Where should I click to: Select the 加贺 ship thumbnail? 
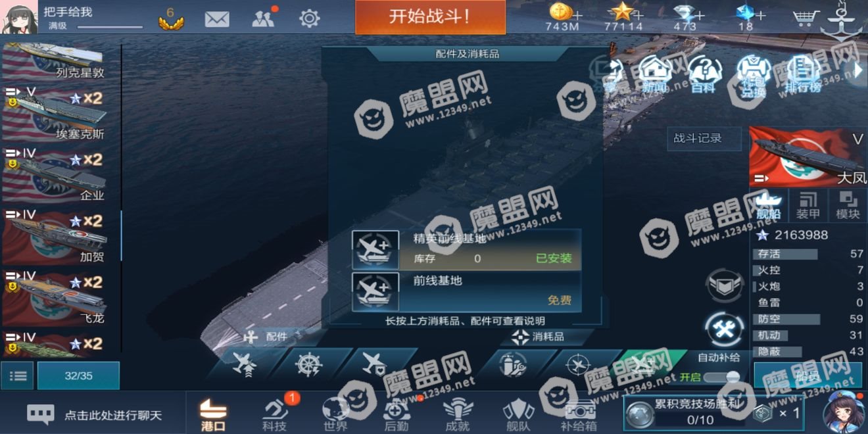(60, 236)
